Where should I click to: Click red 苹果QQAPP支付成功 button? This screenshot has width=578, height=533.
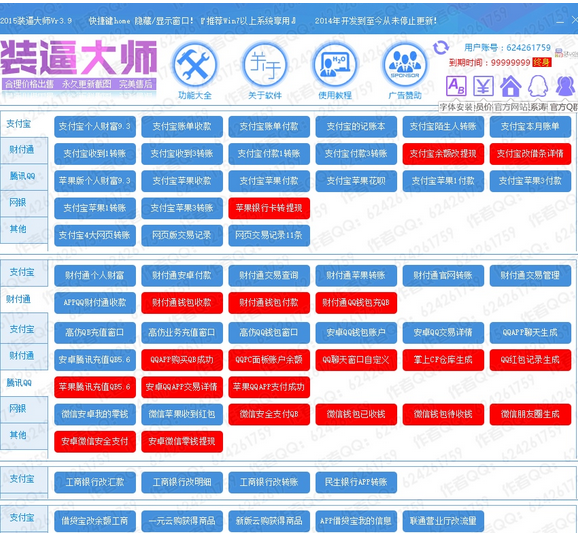click(x=269, y=387)
